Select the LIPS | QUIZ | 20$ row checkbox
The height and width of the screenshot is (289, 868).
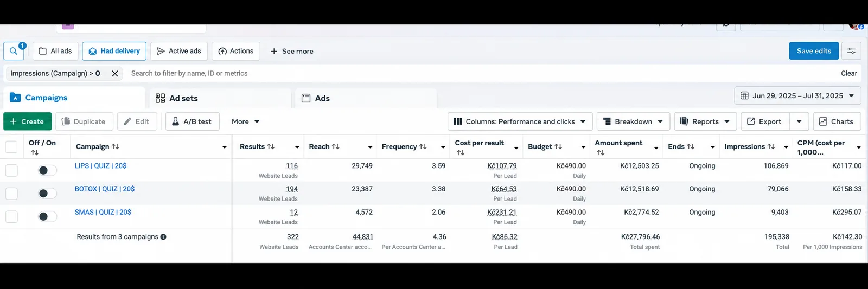[x=11, y=170]
